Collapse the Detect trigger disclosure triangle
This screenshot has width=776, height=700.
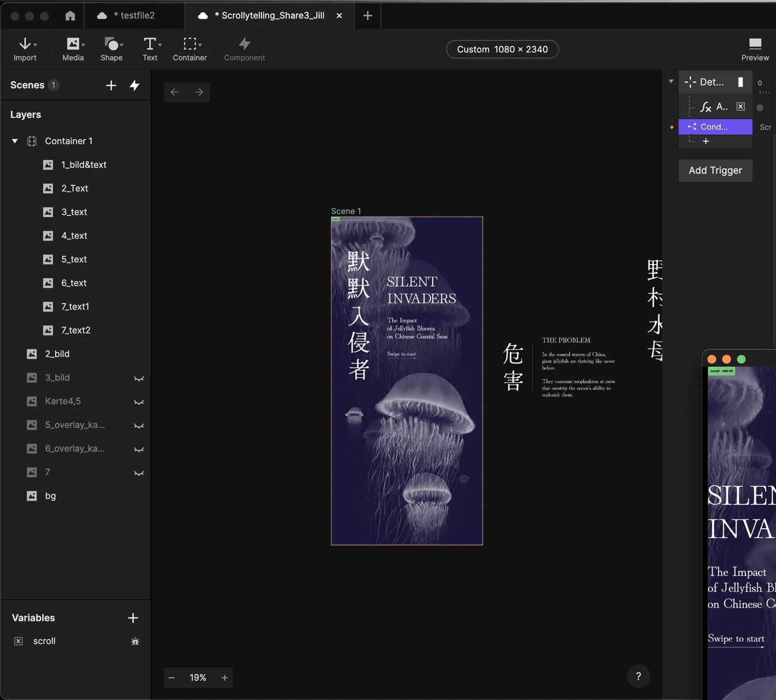coord(671,82)
